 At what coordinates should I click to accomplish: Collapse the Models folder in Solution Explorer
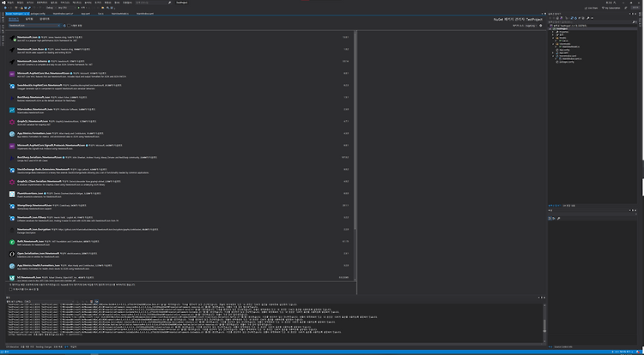click(x=553, y=38)
